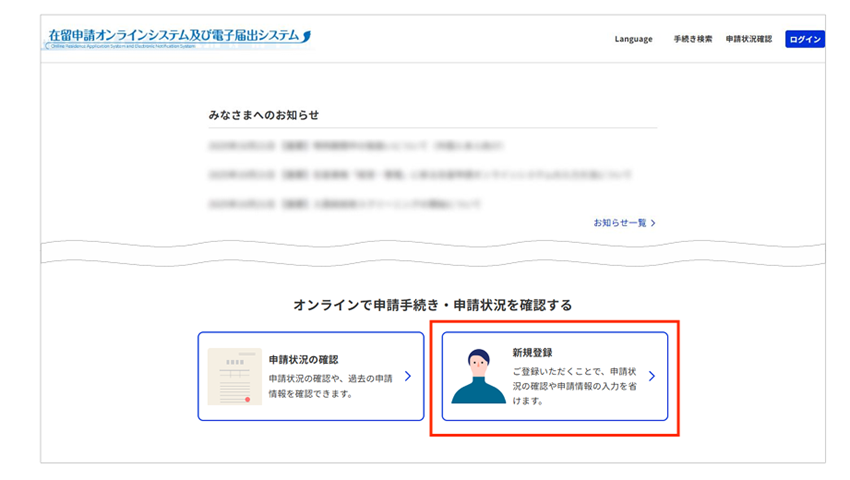Open the third notice in お知らせ list
850x480 pixels.
(x=340, y=204)
